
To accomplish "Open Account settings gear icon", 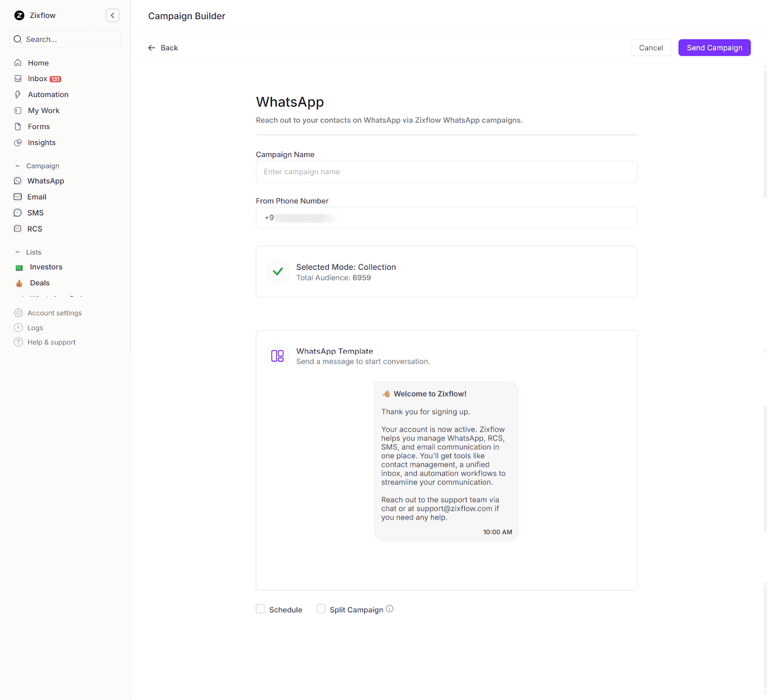I will click(x=18, y=313).
